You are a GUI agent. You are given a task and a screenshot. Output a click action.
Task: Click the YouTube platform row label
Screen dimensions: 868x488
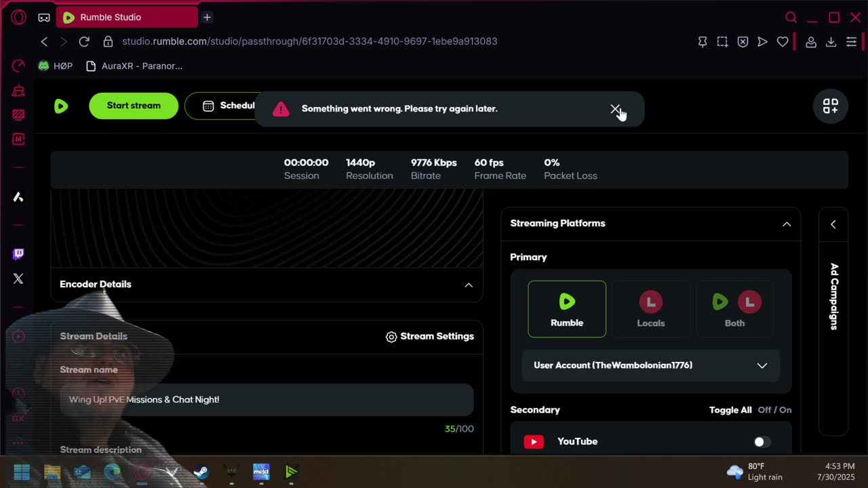pyautogui.click(x=577, y=442)
